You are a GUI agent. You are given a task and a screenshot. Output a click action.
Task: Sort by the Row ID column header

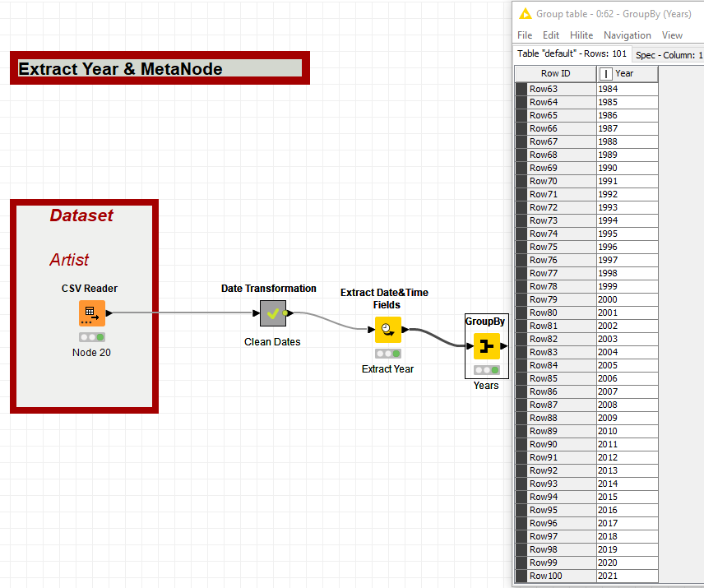[x=555, y=74]
